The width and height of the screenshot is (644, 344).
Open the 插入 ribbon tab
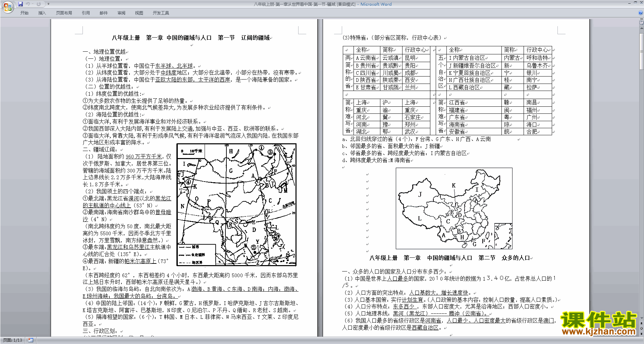[42, 13]
